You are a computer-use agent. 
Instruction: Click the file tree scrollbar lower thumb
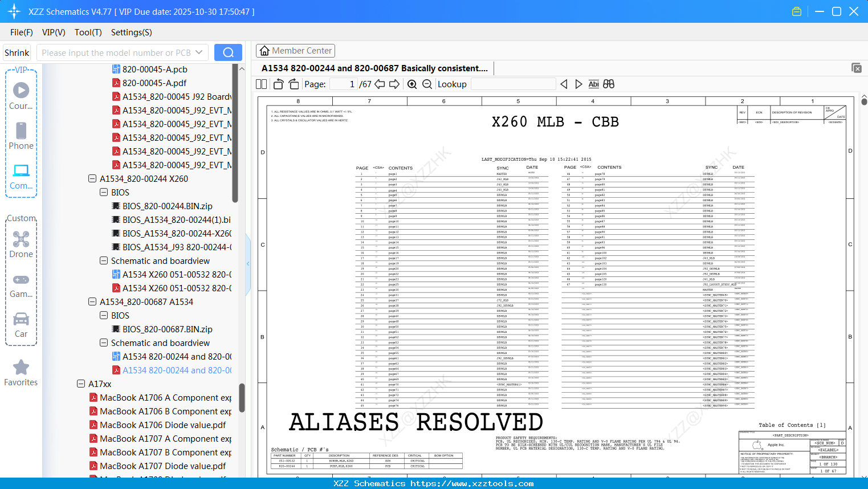pyautogui.click(x=242, y=397)
